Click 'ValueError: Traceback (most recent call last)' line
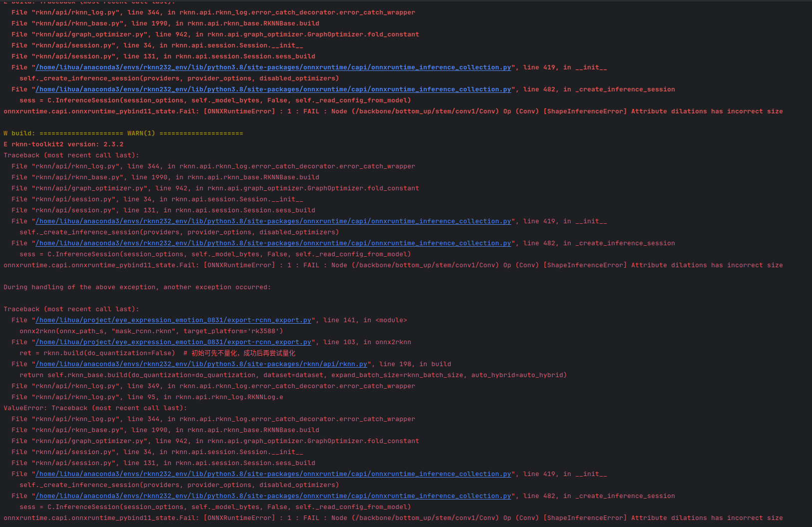 95,408
